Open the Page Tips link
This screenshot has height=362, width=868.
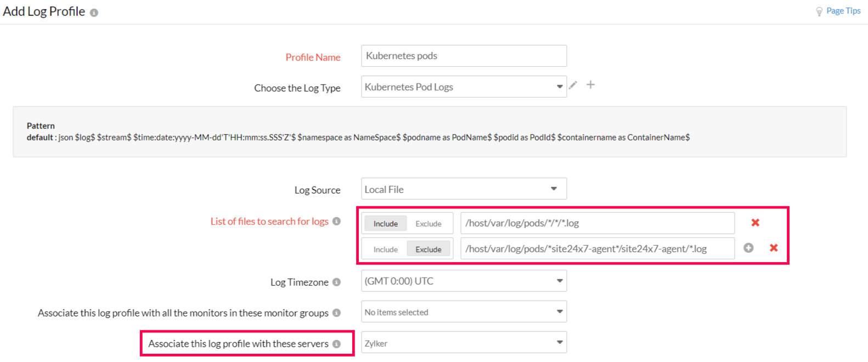click(843, 11)
